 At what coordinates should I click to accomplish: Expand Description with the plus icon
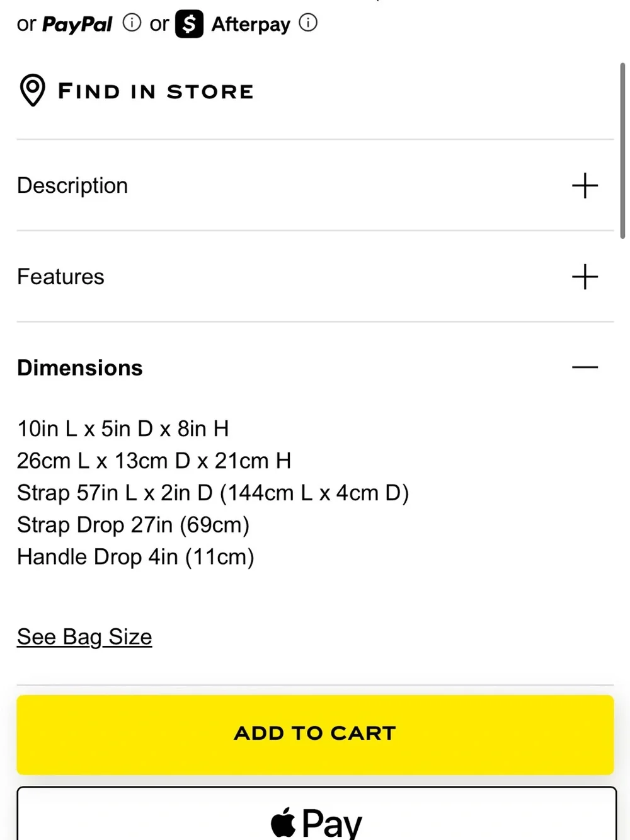(x=585, y=186)
